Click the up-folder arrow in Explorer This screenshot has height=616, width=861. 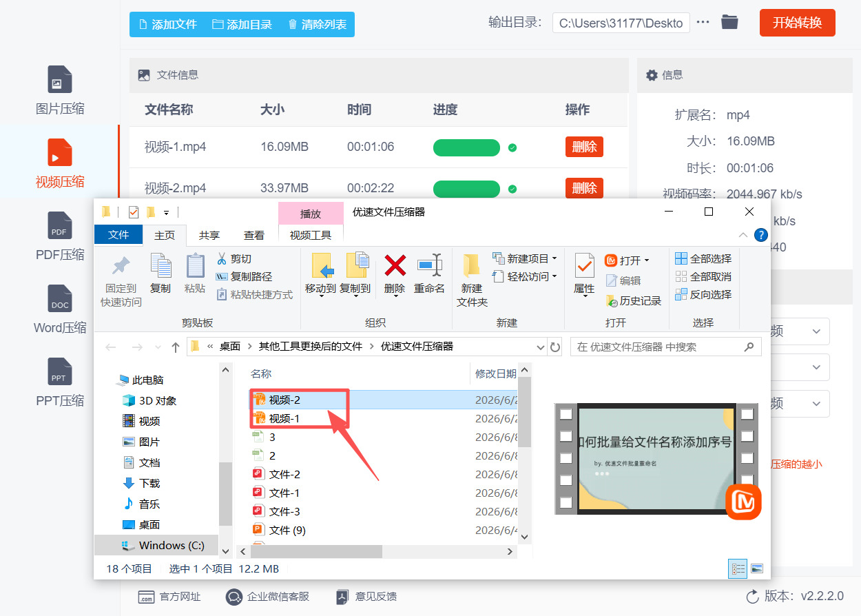pos(176,347)
